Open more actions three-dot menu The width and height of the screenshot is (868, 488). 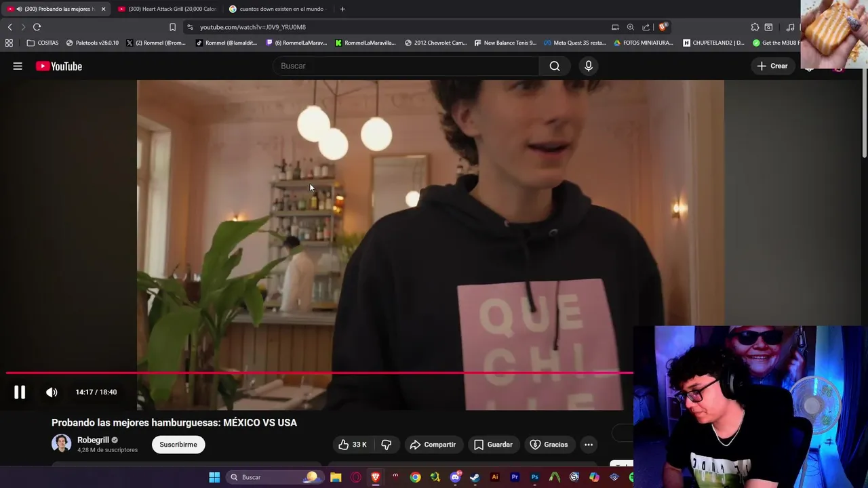(x=589, y=445)
